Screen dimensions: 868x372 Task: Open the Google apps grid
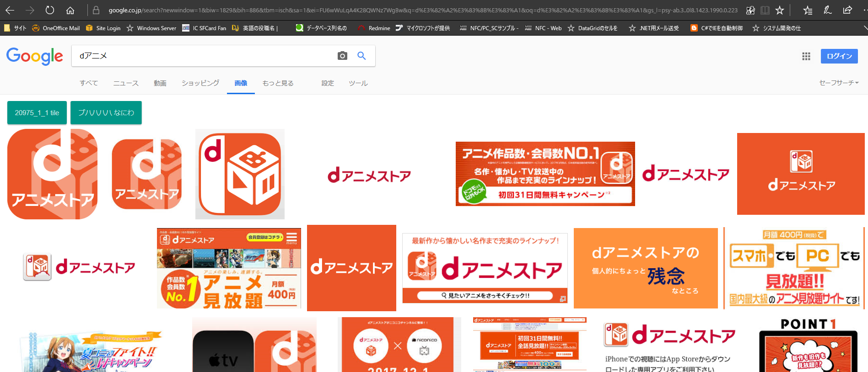[806, 56]
